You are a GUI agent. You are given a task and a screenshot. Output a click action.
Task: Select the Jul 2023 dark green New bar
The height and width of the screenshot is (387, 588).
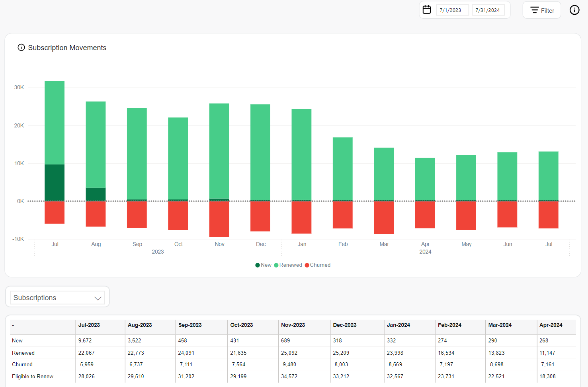click(x=55, y=183)
